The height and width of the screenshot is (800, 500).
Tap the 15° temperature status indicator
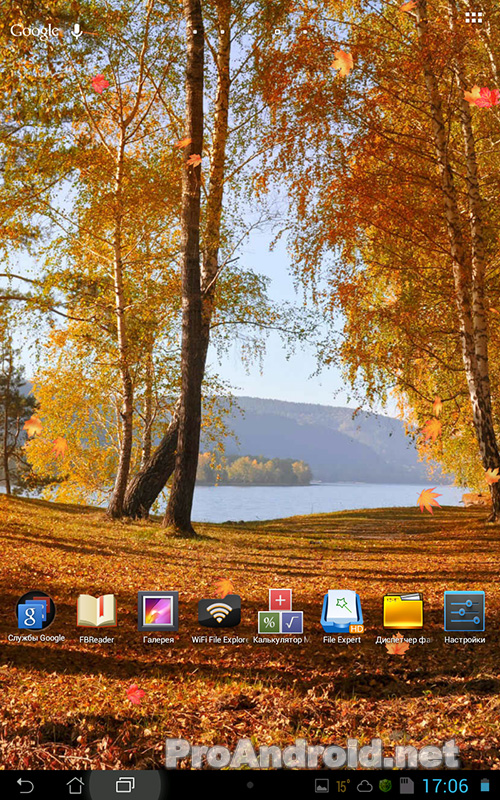[342, 786]
